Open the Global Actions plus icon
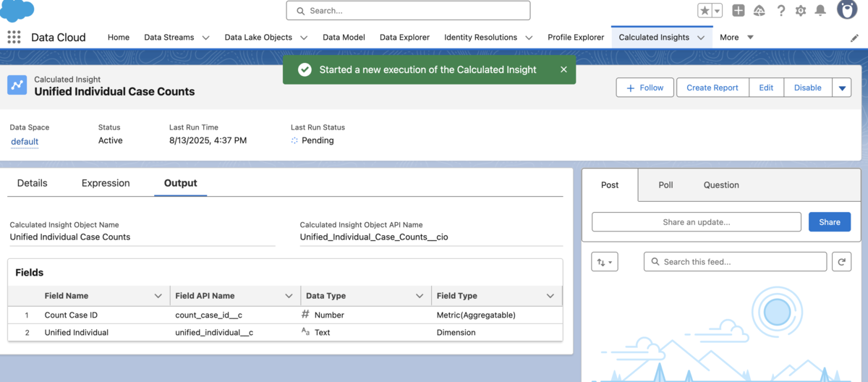The width and height of the screenshot is (868, 382). pyautogui.click(x=738, y=11)
